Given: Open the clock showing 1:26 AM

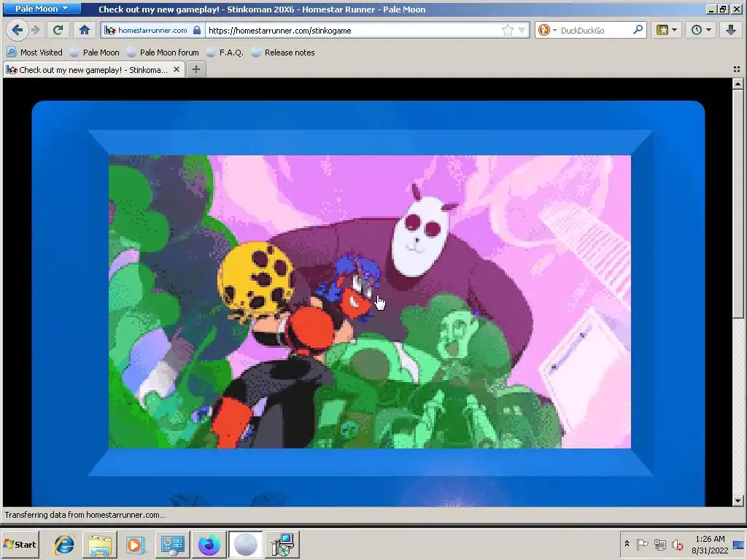Looking at the screenshot, I should click(x=710, y=544).
